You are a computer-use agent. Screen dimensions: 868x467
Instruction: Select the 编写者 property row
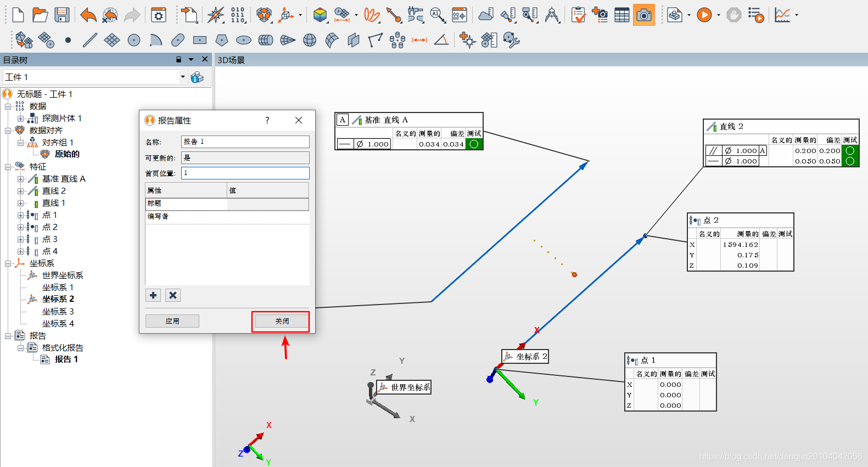[x=227, y=217]
